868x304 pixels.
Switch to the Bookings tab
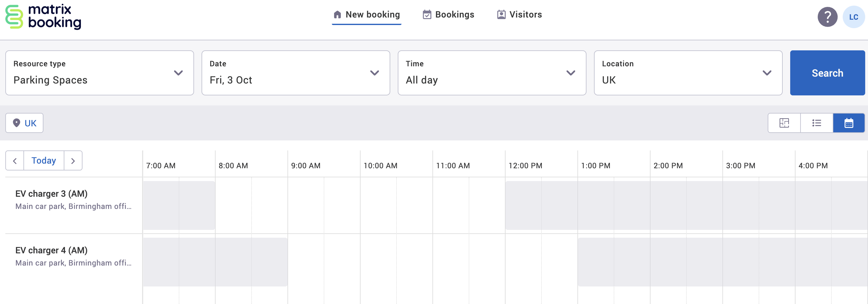point(448,14)
